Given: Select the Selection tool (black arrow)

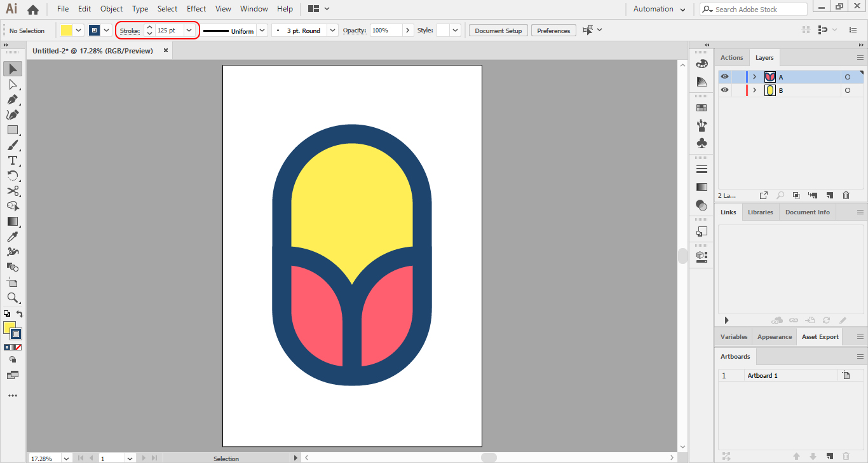Looking at the screenshot, I should coord(13,69).
